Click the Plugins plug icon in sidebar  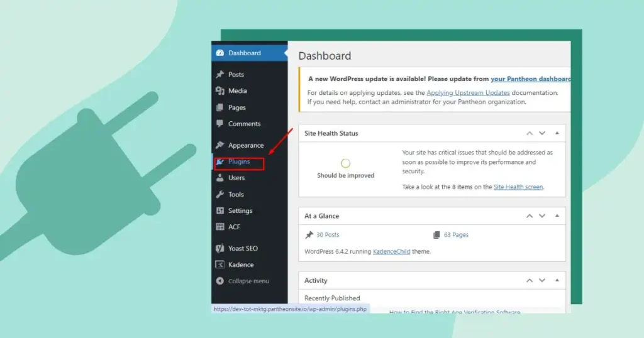[220, 161]
